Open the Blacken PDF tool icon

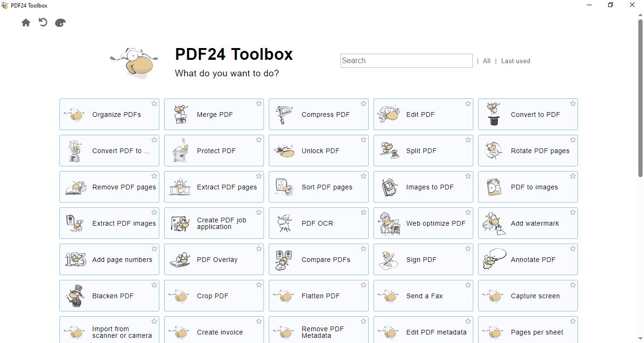[75, 296]
